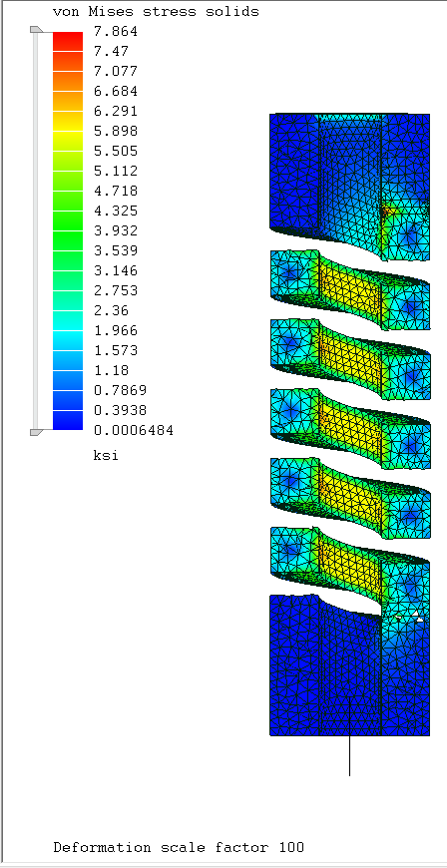The width and height of the screenshot is (447, 868).
Task: Click the third yellow coil segment in model
Action: [x=350, y=431]
